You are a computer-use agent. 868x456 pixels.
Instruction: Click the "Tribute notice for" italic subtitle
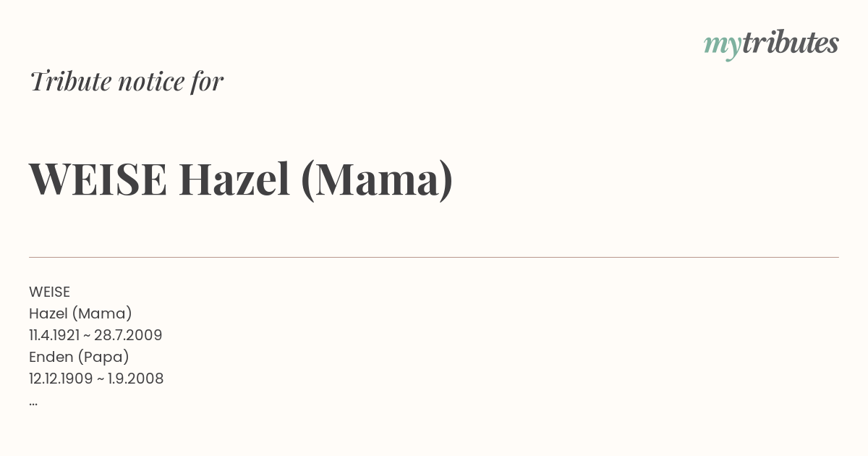point(127,81)
